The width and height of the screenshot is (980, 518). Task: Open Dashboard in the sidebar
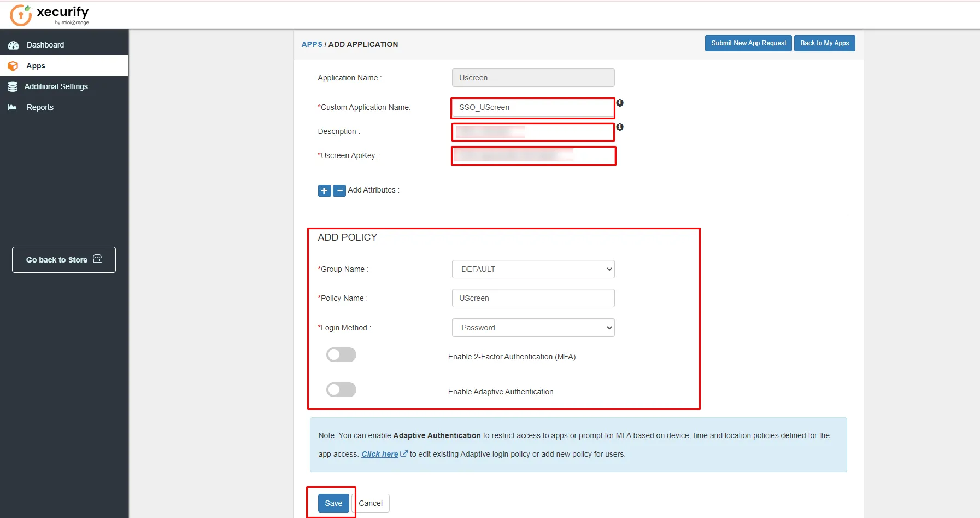click(x=64, y=45)
